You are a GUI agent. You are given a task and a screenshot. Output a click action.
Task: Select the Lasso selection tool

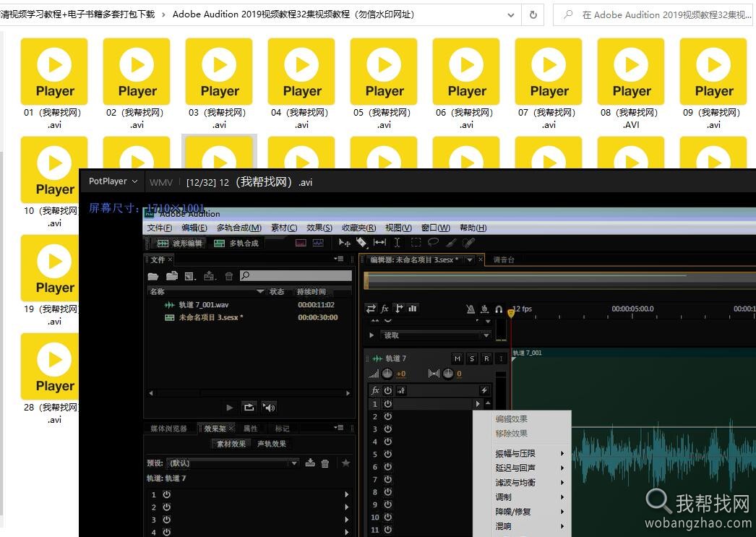tap(433, 242)
